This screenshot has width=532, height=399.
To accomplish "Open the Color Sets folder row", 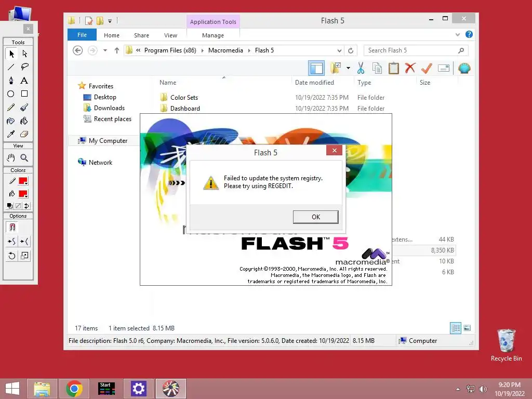I will (x=305, y=97).
